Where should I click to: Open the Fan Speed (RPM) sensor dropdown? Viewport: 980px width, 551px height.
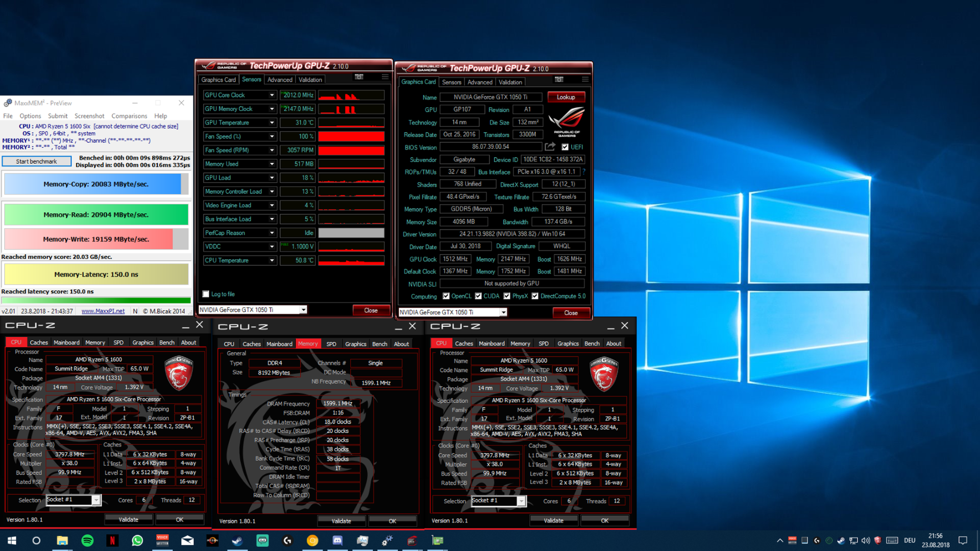click(272, 150)
